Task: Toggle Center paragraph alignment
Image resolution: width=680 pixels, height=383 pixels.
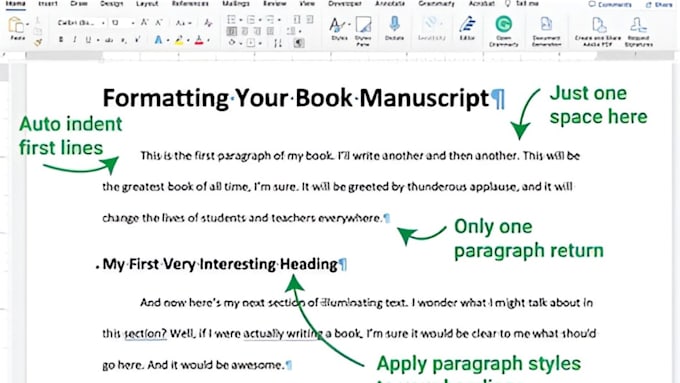Action: pos(245,31)
